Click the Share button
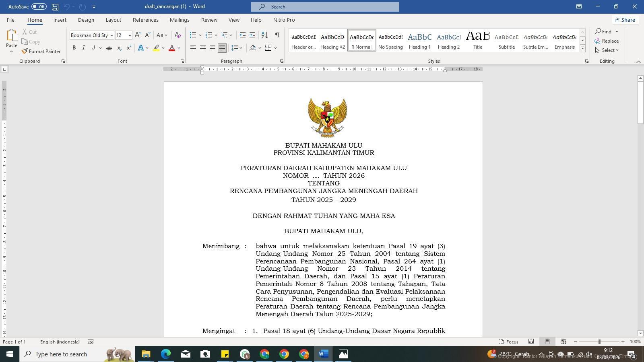 624,20
